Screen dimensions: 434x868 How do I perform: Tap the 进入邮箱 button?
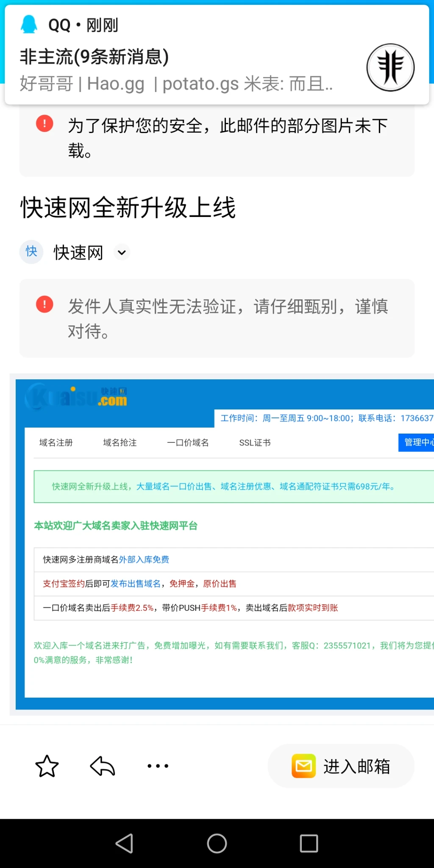pos(341,766)
